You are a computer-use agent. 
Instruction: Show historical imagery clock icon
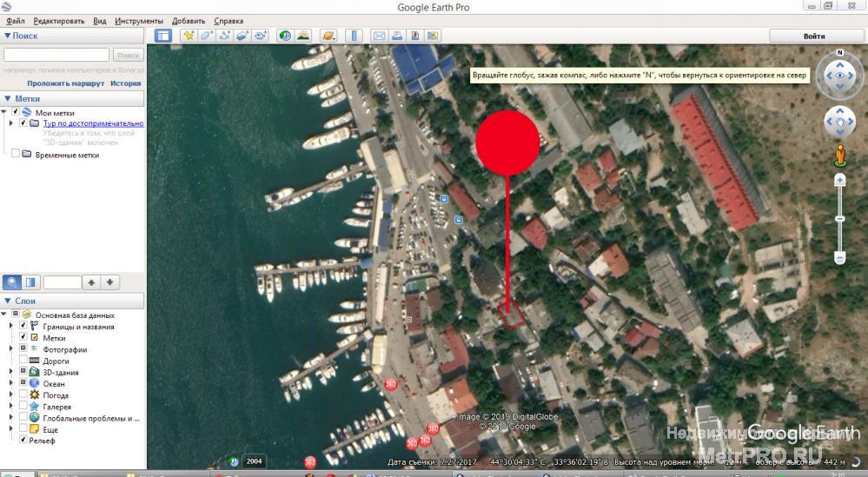tap(285, 36)
